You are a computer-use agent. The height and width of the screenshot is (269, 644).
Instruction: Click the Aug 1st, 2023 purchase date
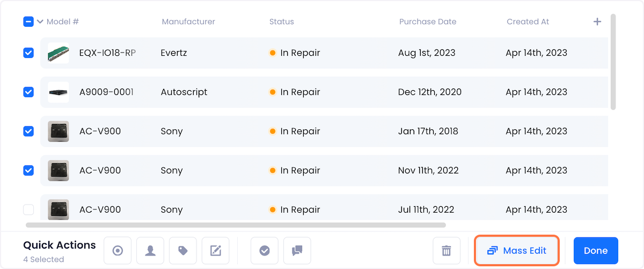pyautogui.click(x=427, y=53)
